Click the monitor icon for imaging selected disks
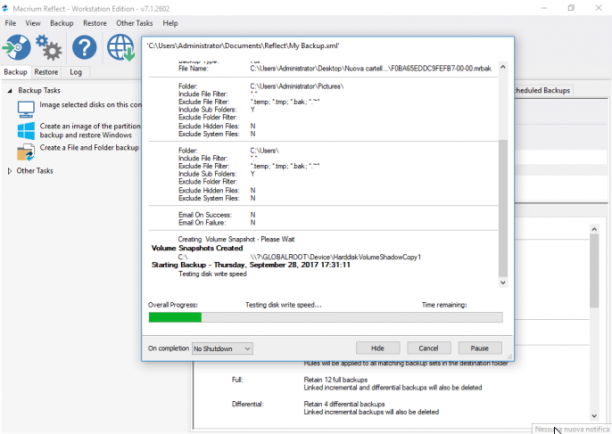The height and width of the screenshot is (434, 612). click(26, 109)
